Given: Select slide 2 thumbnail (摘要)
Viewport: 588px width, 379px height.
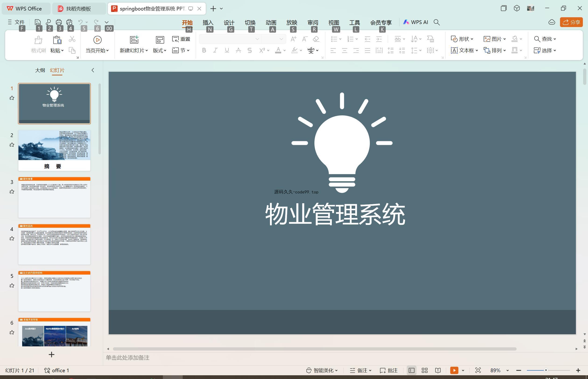Looking at the screenshot, I should [x=54, y=150].
